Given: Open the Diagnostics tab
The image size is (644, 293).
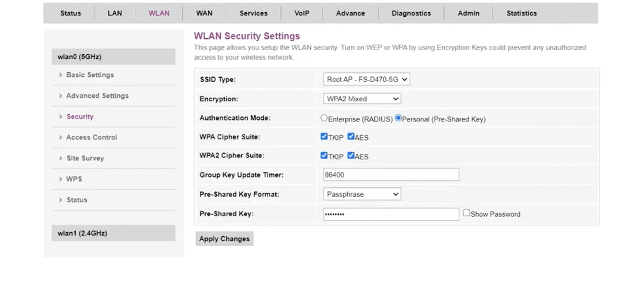Looking at the screenshot, I should pos(411,13).
